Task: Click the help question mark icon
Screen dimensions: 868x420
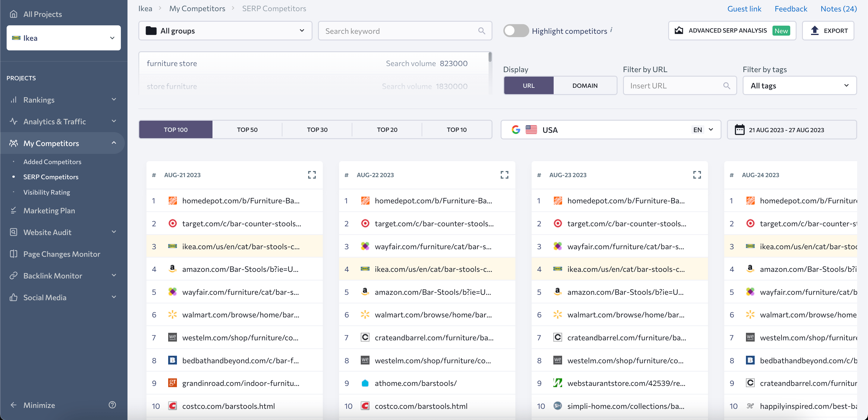Action: pos(112,405)
